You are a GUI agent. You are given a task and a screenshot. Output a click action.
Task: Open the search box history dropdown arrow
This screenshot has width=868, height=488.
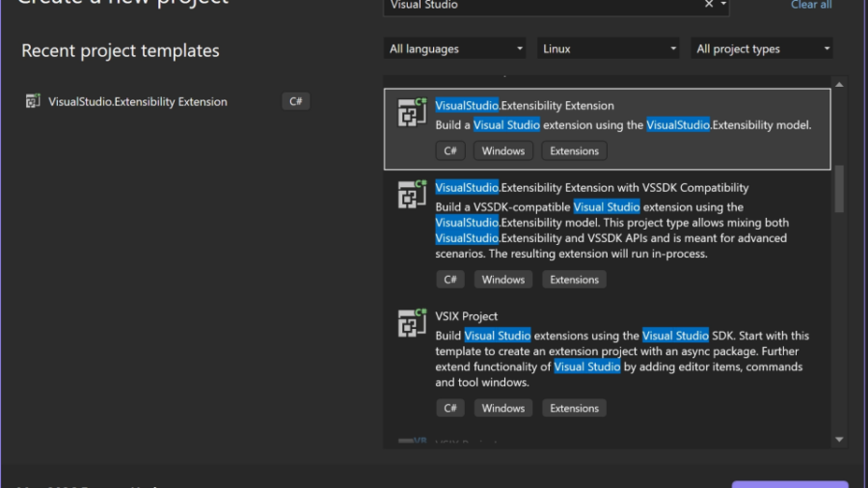723,5
